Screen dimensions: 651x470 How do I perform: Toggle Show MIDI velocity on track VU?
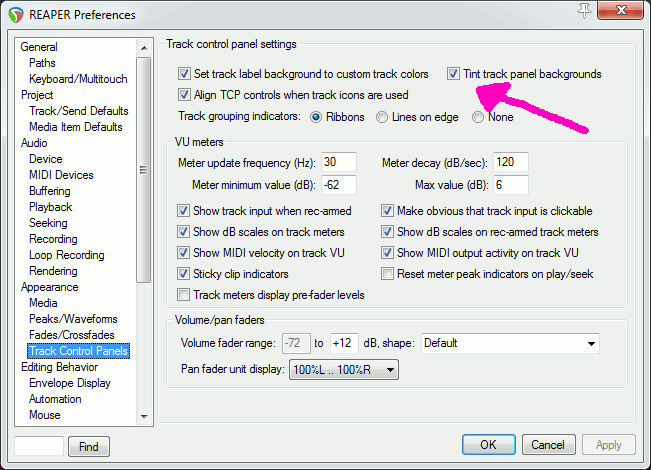(183, 252)
